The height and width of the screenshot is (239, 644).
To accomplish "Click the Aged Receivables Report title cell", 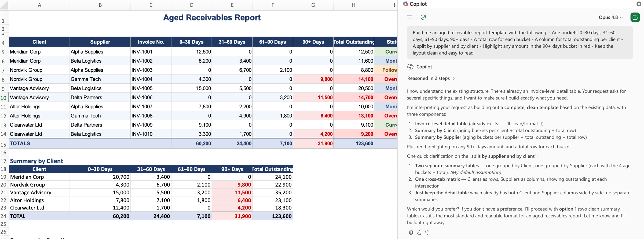I will click(212, 17).
